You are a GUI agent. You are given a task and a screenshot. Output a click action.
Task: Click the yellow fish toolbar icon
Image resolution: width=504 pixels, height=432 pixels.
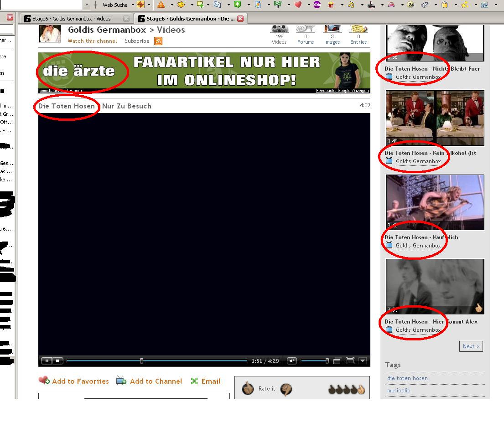pyautogui.click(x=181, y=5)
